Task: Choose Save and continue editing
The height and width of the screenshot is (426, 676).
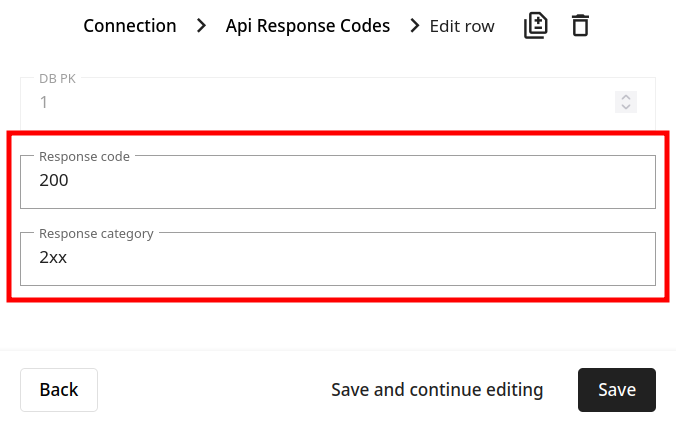Action: pos(437,390)
